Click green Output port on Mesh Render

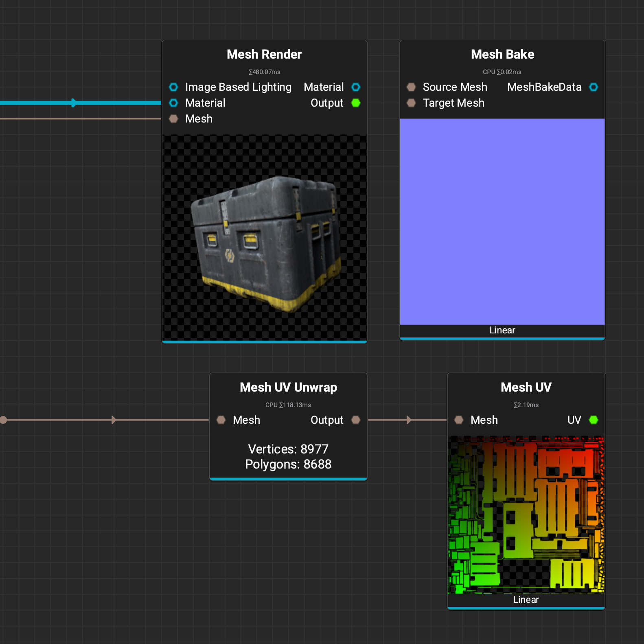click(x=356, y=103)
